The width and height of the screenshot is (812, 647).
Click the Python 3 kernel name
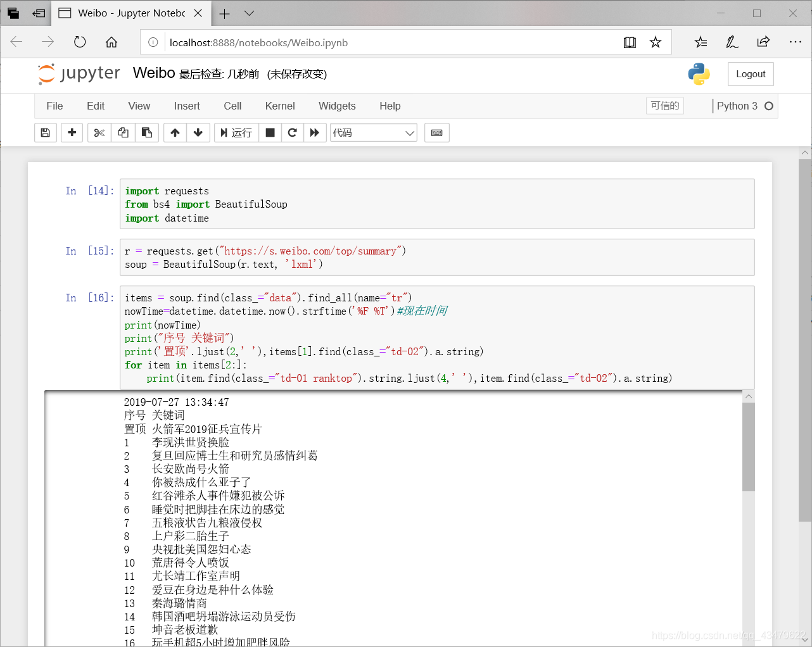(737, 106)
